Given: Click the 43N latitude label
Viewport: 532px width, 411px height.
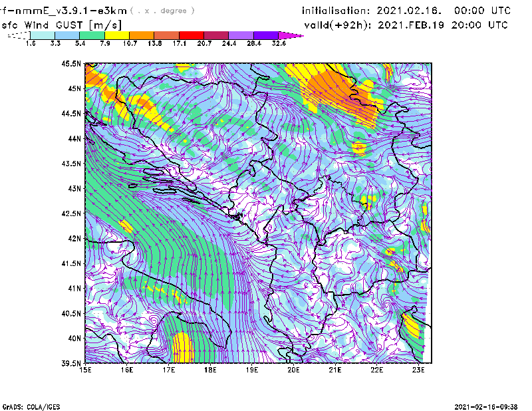Looking at the screenshot, I should 74,188.
